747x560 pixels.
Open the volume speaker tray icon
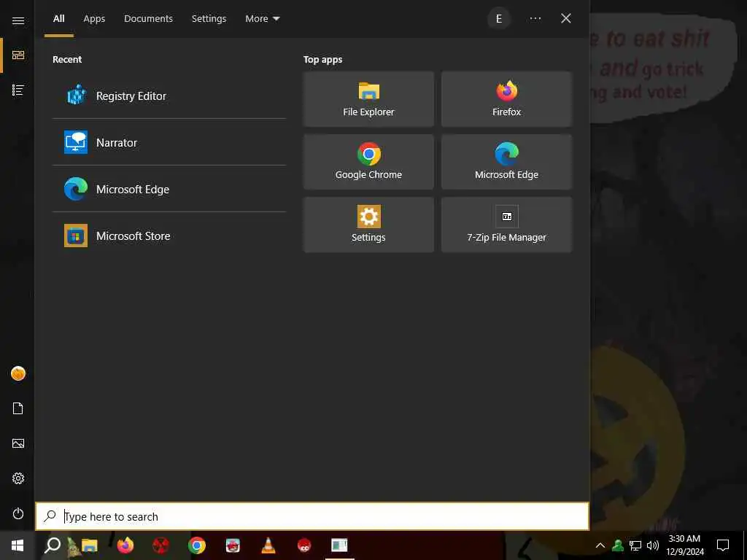click(652, 545)
